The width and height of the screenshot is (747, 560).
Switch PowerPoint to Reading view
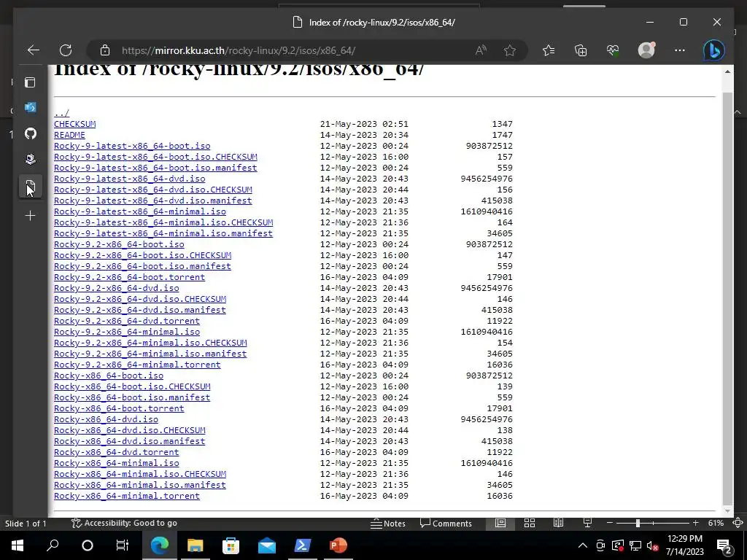(x=558, y=523)
